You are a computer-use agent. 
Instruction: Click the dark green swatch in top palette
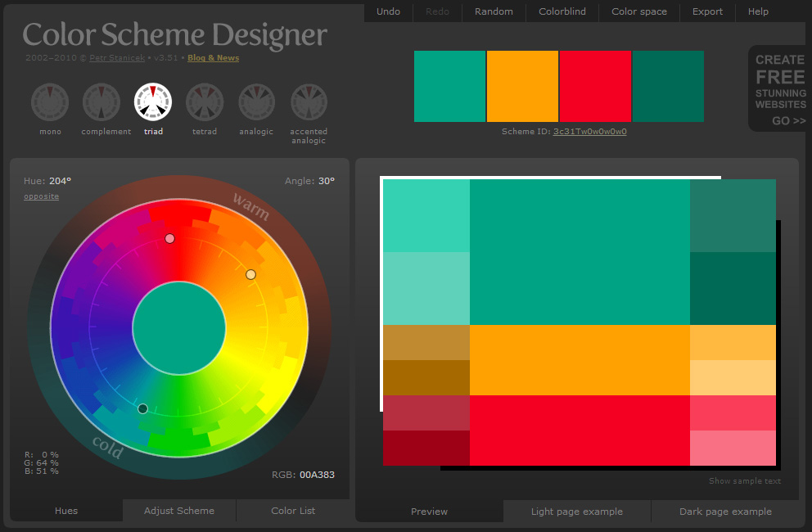click(668, 87)
